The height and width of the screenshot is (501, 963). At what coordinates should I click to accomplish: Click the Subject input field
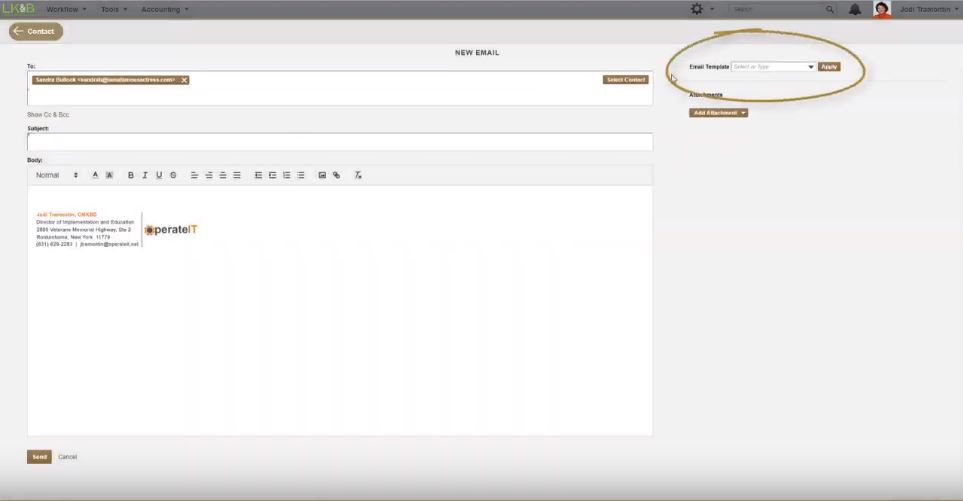(340, 142)
